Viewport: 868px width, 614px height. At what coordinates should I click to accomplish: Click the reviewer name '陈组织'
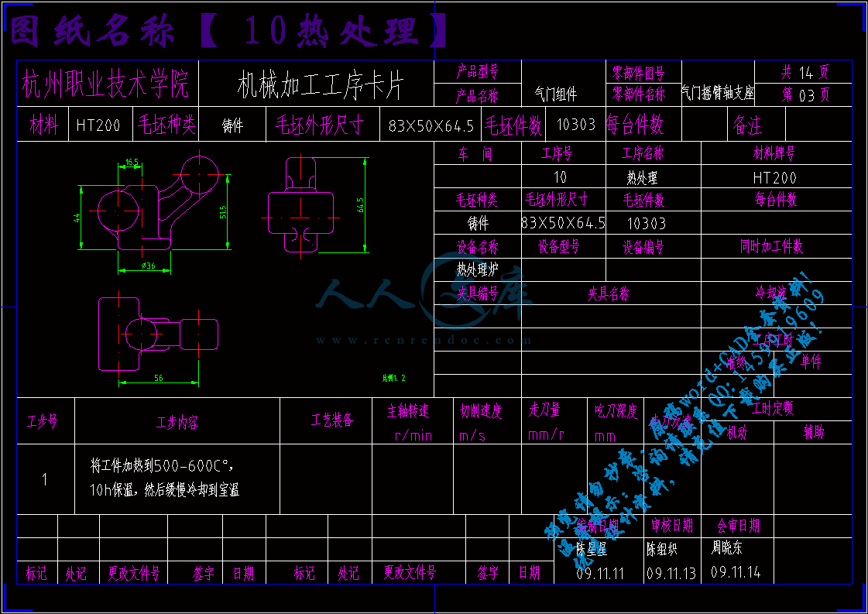pyautogui.click(x=661, y=549)
